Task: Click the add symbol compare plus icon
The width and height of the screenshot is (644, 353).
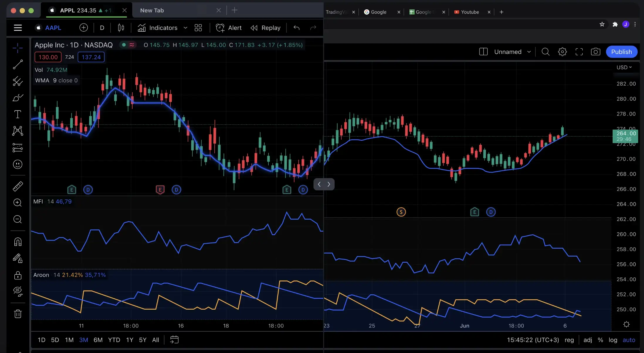Action: tap(84, 28)
